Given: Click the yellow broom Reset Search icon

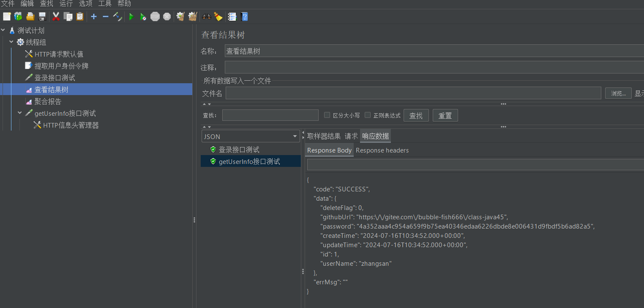Looking at the screenshot, I should point(218,16).
